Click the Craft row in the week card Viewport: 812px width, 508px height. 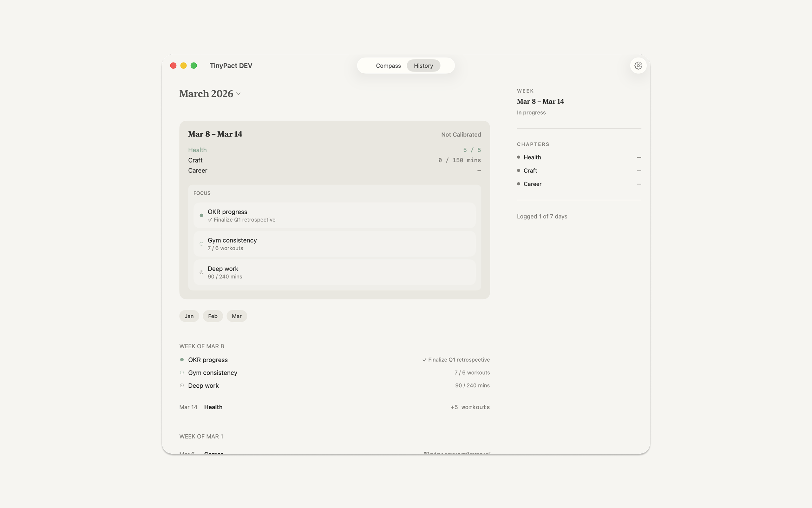(335, 160)
